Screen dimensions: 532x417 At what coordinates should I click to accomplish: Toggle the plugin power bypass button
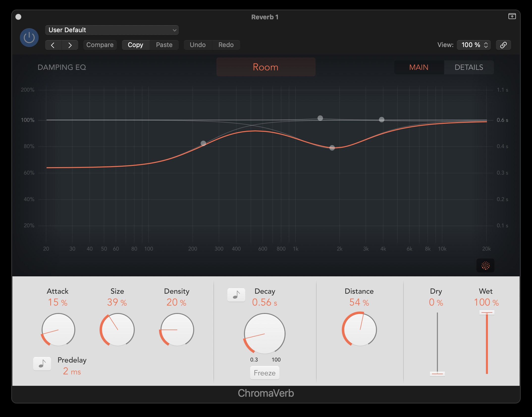tap(29, 38)
